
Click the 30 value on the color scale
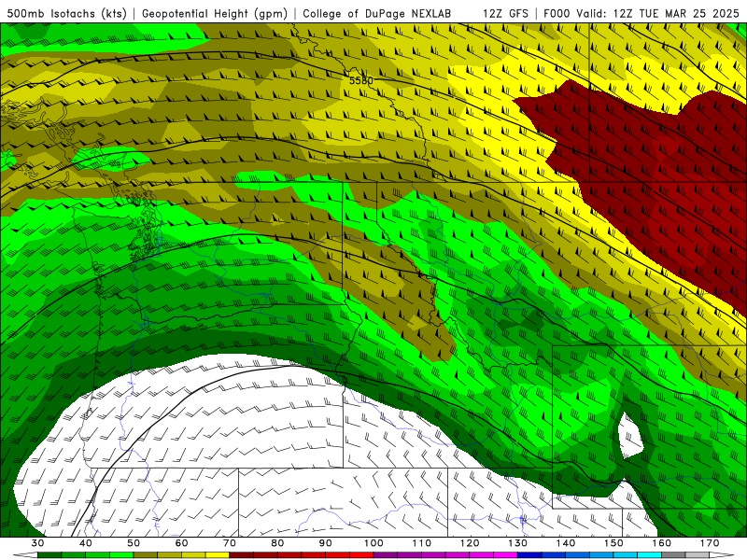click(x=37, y=543)
